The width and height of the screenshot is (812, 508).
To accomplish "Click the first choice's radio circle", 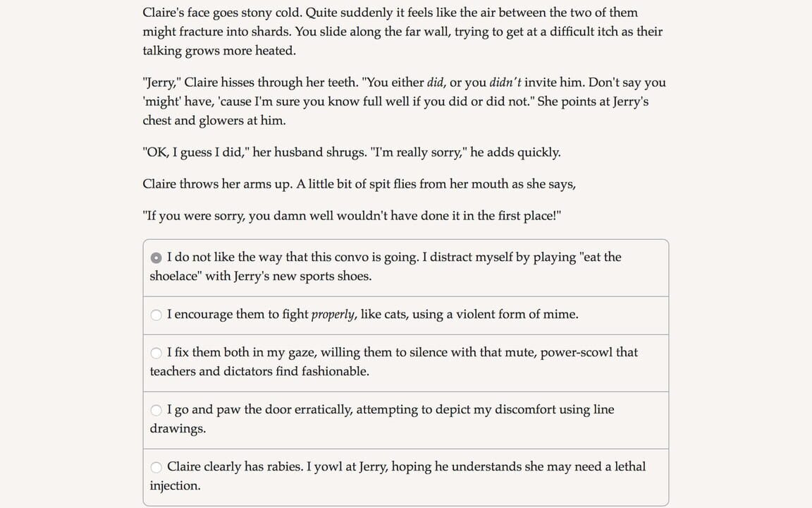I will click(156, 257).
